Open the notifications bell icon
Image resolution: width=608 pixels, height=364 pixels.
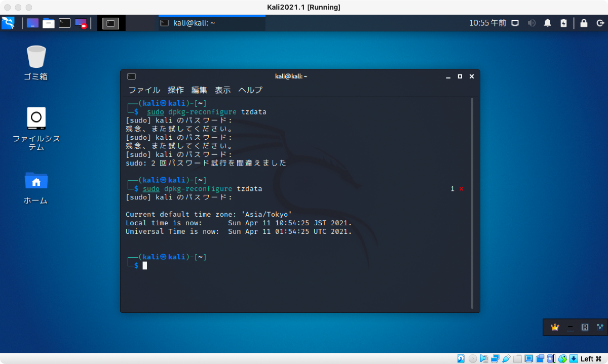point(548,23)
